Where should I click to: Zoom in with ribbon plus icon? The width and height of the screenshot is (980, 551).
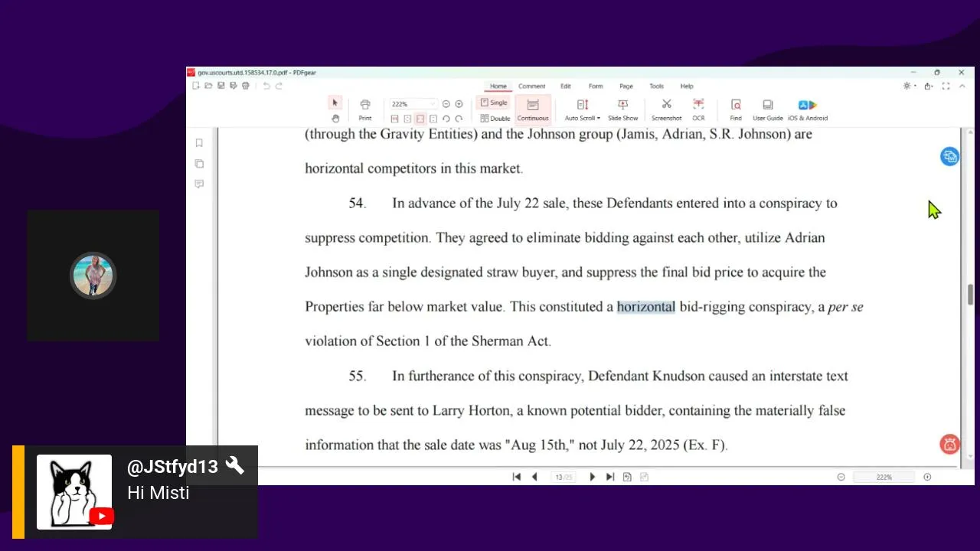point(459,104)
